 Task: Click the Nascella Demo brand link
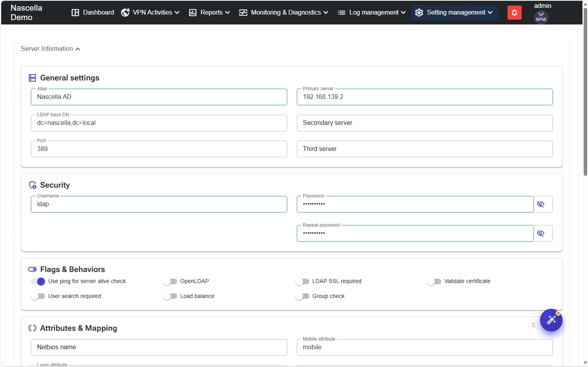coord(26,13)
